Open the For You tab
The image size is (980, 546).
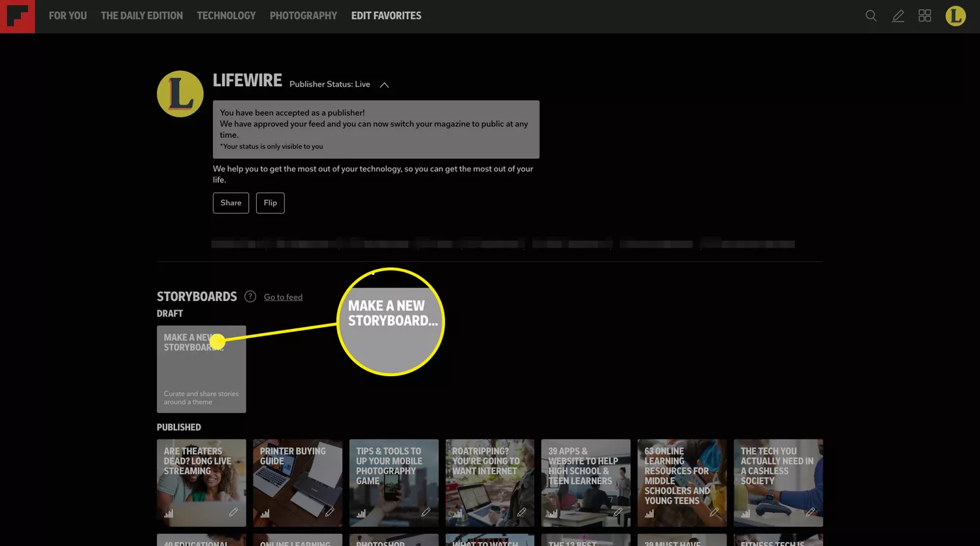pos(68,16)
